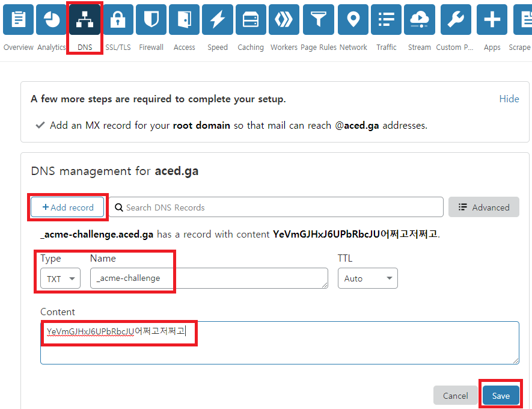Open Page Rules
Viewport: 532px width, 409px height.
click(x=318, y=20)
